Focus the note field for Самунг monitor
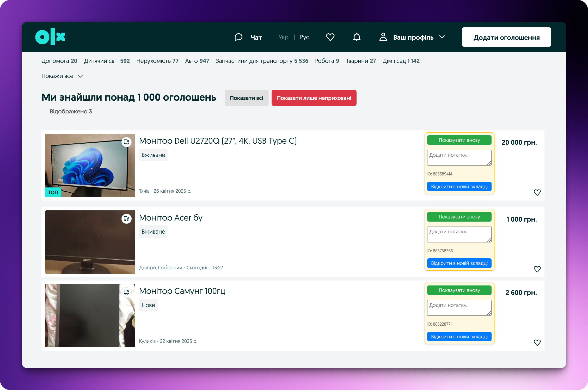Viewport: 588px width, 390px height. point(459,308)
